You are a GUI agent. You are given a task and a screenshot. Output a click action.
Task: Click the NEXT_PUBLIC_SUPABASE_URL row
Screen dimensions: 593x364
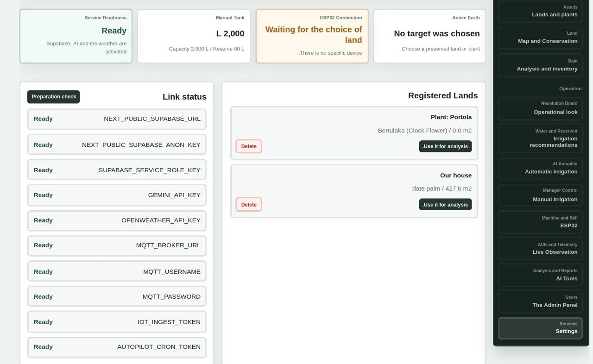(117, 119)
